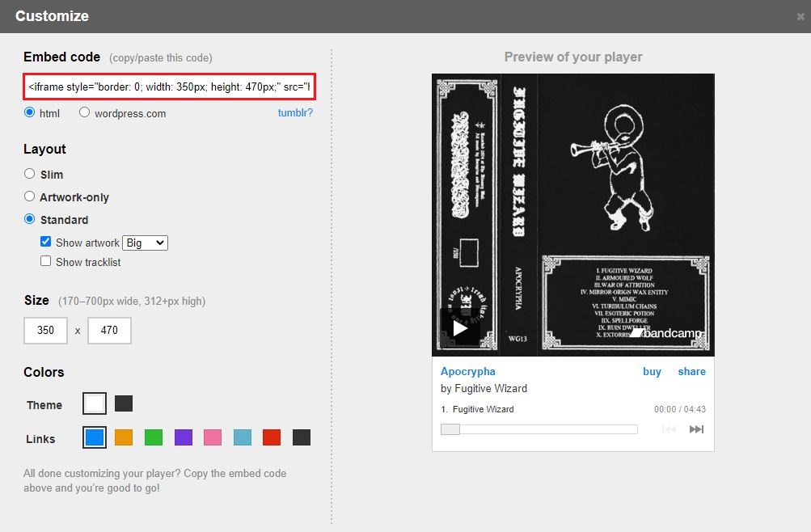This screenshot has width=811, height=532.
Task: Click the bandcamp logo on the artwork
Action: [666, 333]
